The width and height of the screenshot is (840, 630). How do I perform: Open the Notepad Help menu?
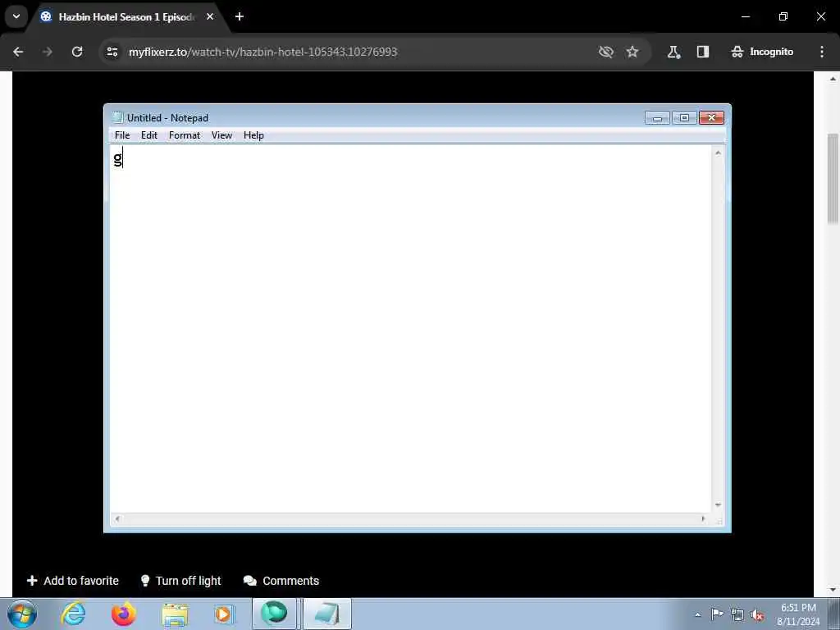pos(253,135)
